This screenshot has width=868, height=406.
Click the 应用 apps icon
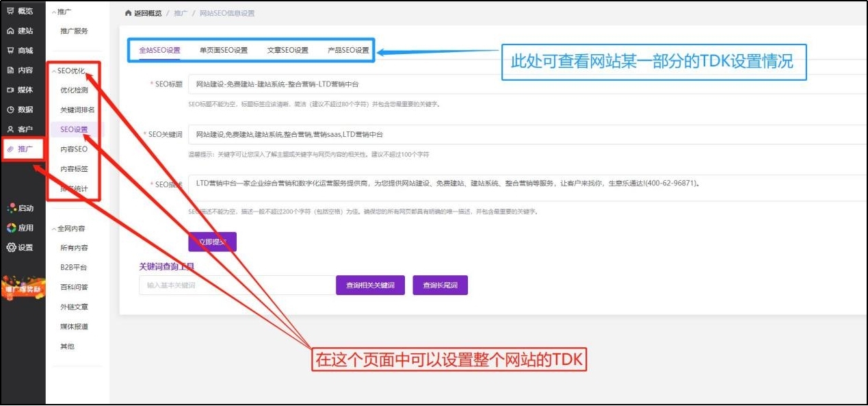pos(10,228)
